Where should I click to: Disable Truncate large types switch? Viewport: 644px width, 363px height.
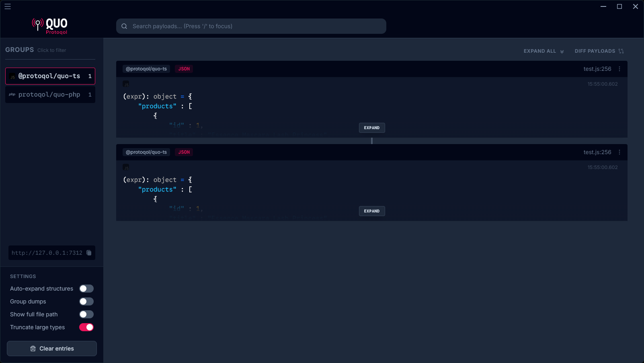tap(86, 327)
